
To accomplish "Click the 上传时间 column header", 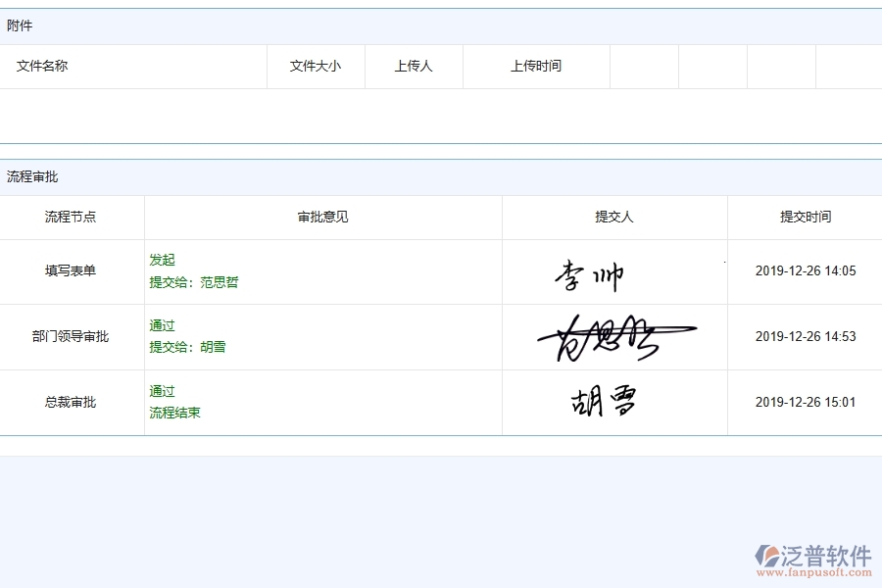I will pyautogui.click(x=535, y=66).
